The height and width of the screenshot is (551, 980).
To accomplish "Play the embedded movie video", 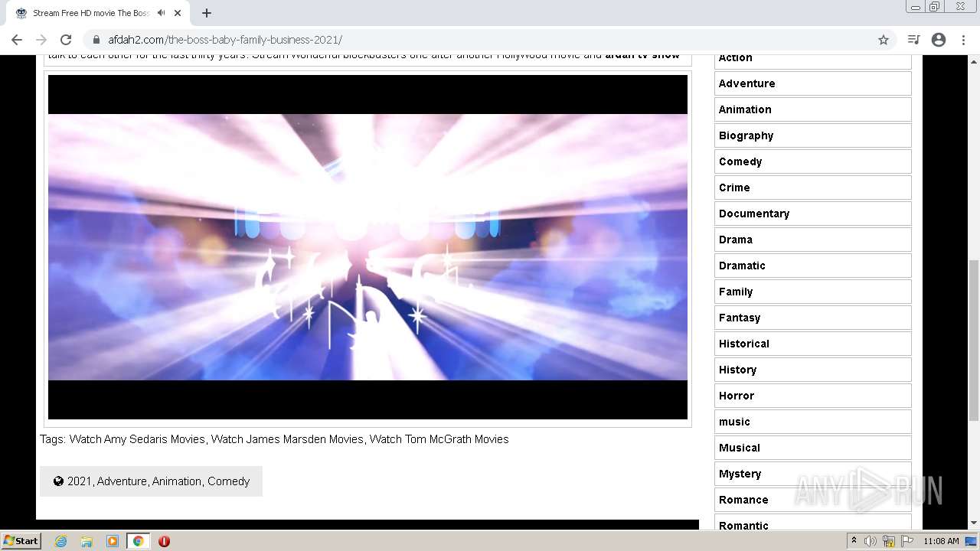I will coord(367,246).
